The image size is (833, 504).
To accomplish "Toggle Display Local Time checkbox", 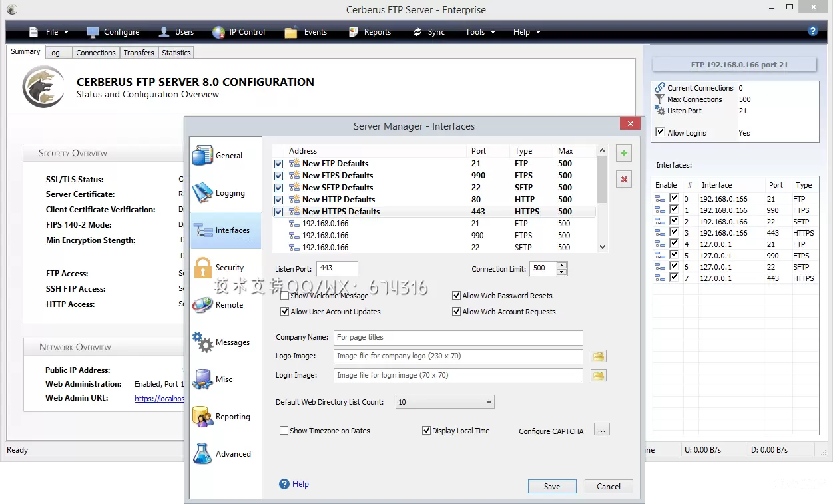I will tap(427, 431).
